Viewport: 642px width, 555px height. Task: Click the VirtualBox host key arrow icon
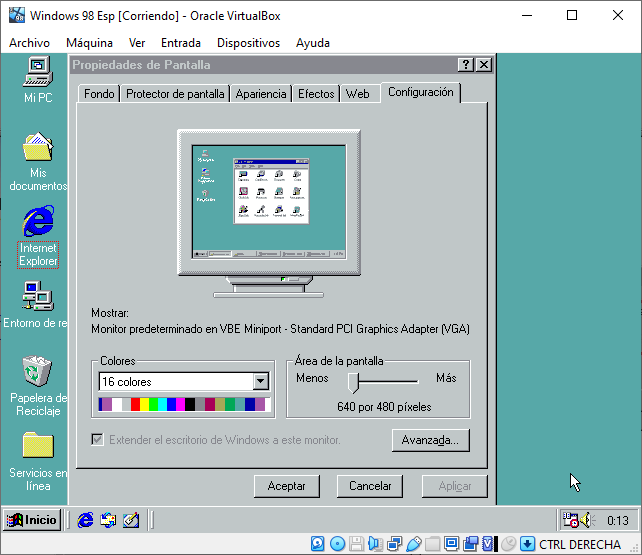[x=528, y=544]
